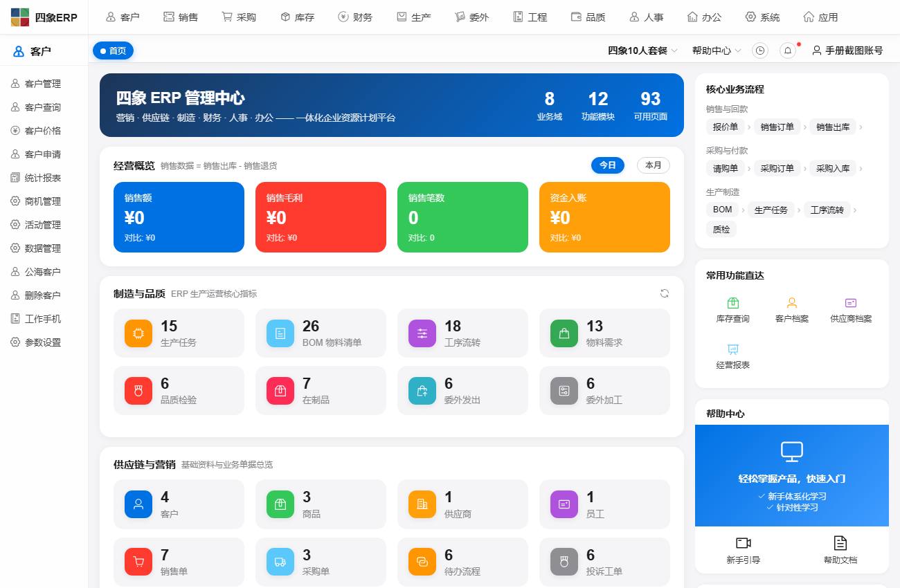The width and height of the screenshot is (900, 588).
Task: Click the 品质检验 red icon
Action: pos(138,391)
